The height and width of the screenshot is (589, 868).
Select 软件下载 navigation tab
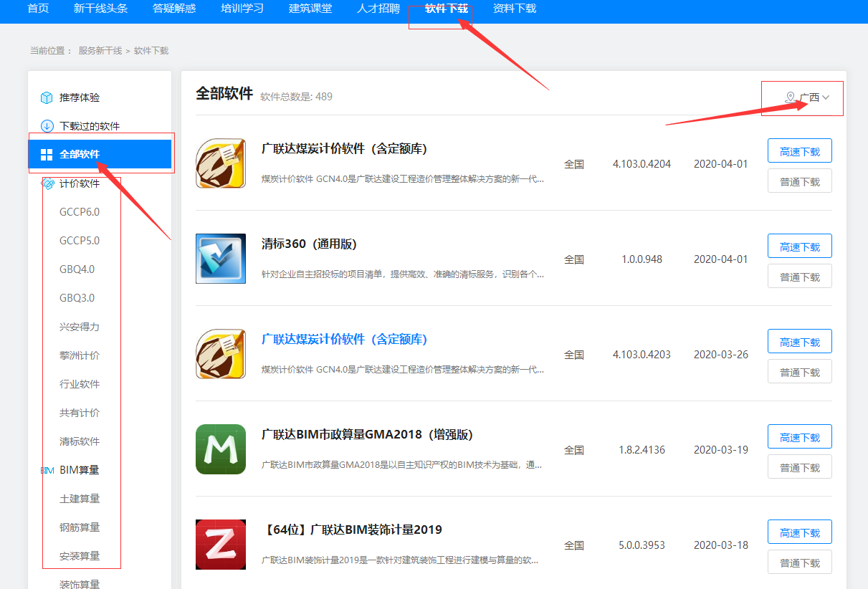[447, 9]
